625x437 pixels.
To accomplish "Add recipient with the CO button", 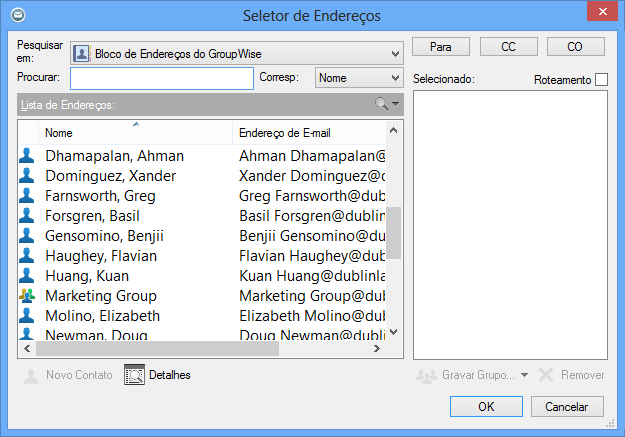I will pos(575,47).
